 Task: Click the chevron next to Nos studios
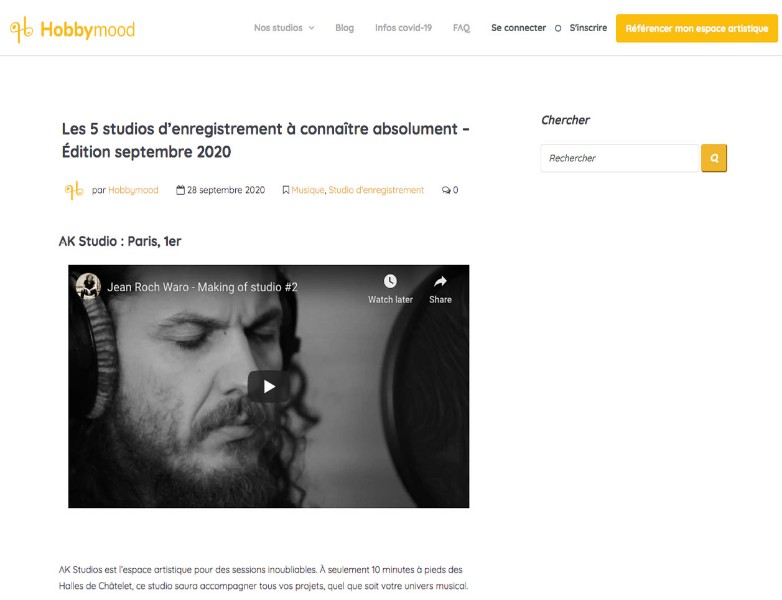(311, 28)
